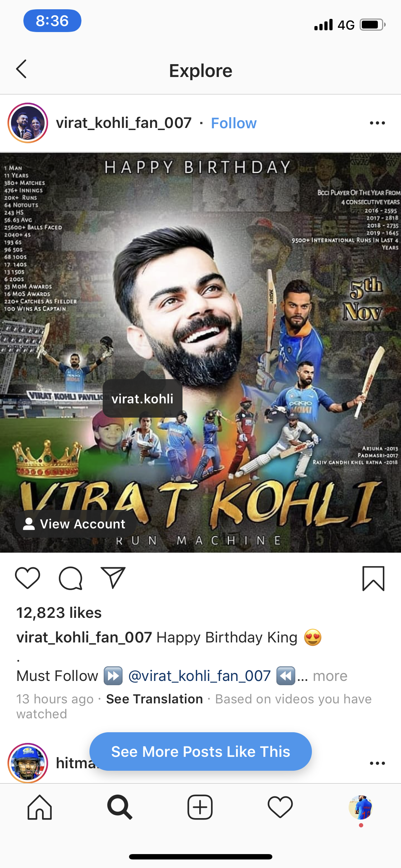The width and height of the screenshot is (401, 868).
Task: Tap See More Posts Like This
Action: (201, 751)
